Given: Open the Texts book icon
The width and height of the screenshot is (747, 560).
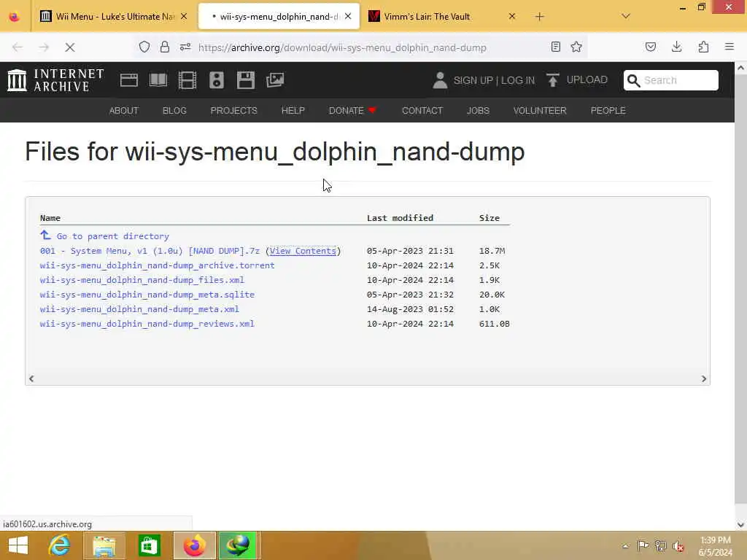Looking at the screenshot, I should pyautogui.click(x=158, y=80).
